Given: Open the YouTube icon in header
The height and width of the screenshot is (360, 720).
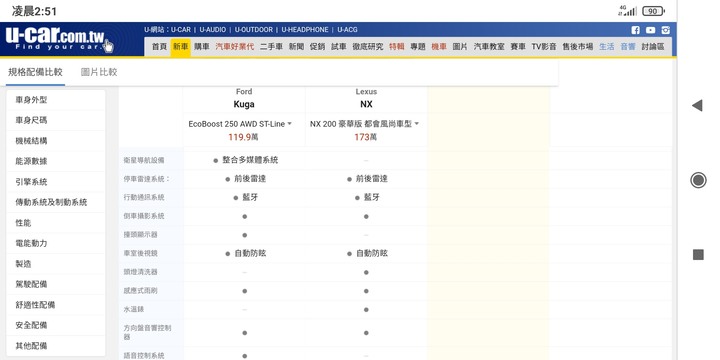Looking at the screenshot, I should 651,30.
